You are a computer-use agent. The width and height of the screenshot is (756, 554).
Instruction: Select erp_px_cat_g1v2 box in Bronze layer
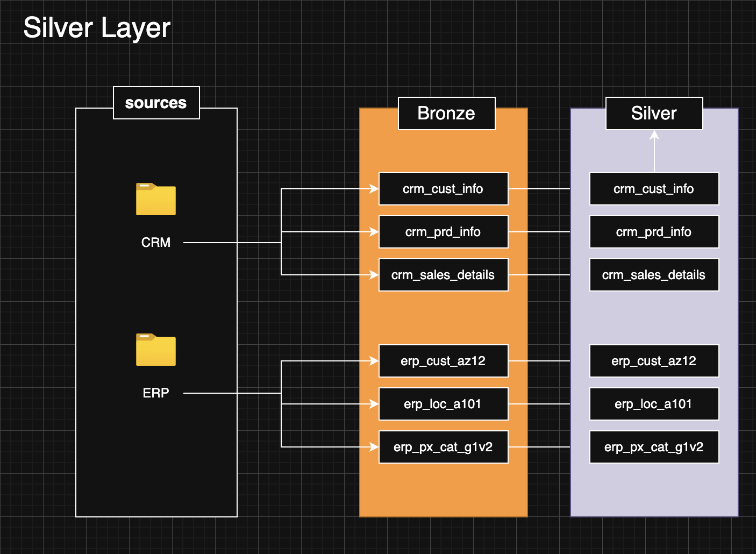[443, 447]
